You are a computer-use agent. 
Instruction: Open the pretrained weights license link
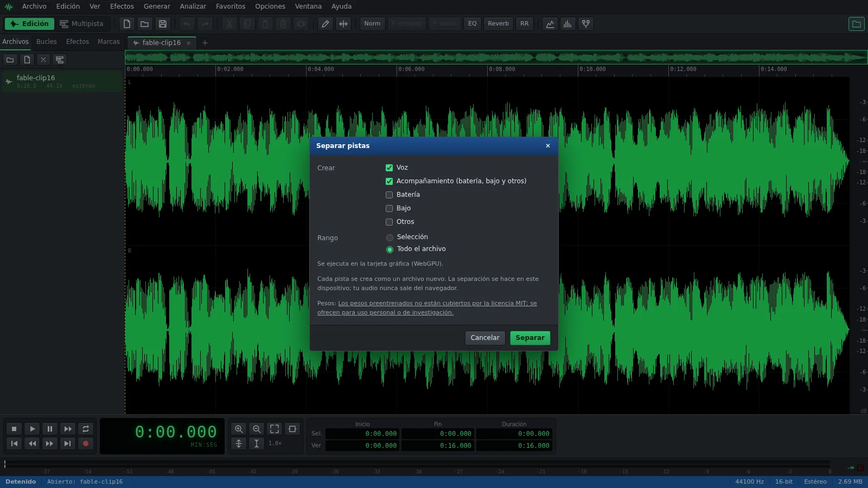coord(427,308)
